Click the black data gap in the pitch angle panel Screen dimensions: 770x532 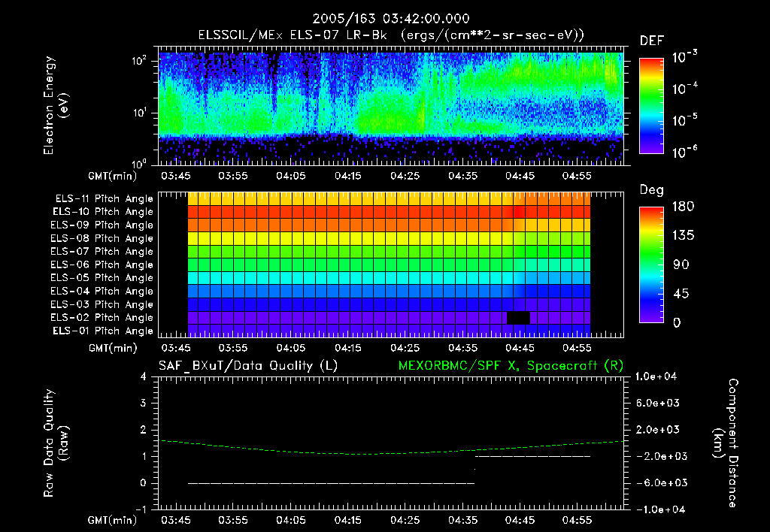[x=518, y=318]
